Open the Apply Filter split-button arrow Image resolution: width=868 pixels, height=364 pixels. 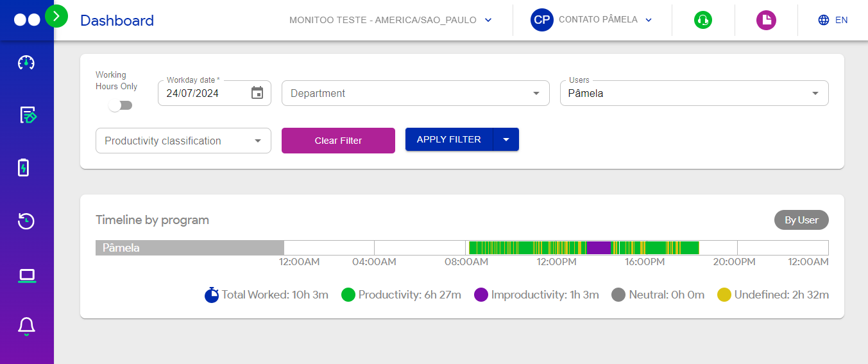point(506,139)
